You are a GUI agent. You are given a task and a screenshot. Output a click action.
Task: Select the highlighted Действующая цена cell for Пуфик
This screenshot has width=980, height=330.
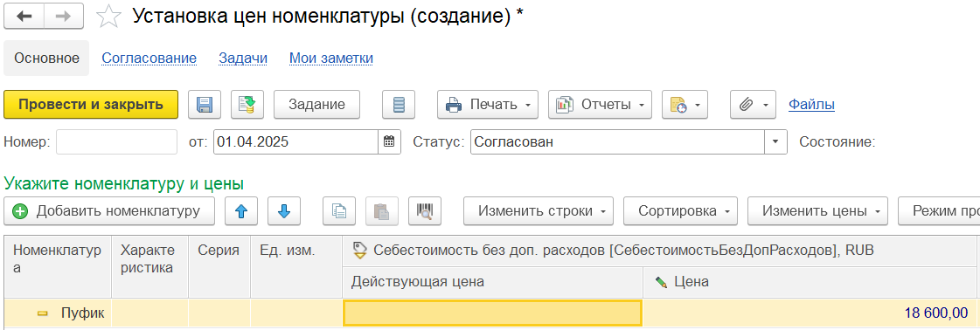[x=492, y=313]
